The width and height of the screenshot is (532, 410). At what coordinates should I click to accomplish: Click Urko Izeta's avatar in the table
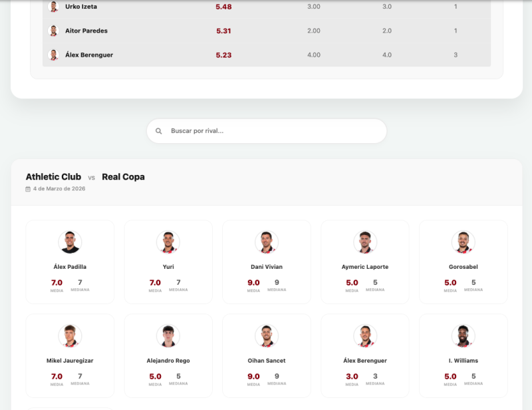click(x=53, y=7)
